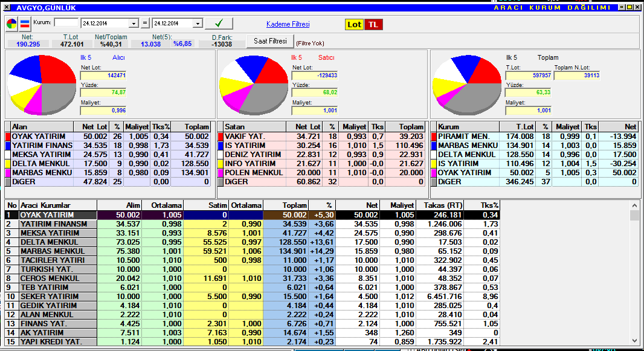Viewport: 644px width, 351px height.
Task: Click the Toplam total pie chart
Action: 466,85
